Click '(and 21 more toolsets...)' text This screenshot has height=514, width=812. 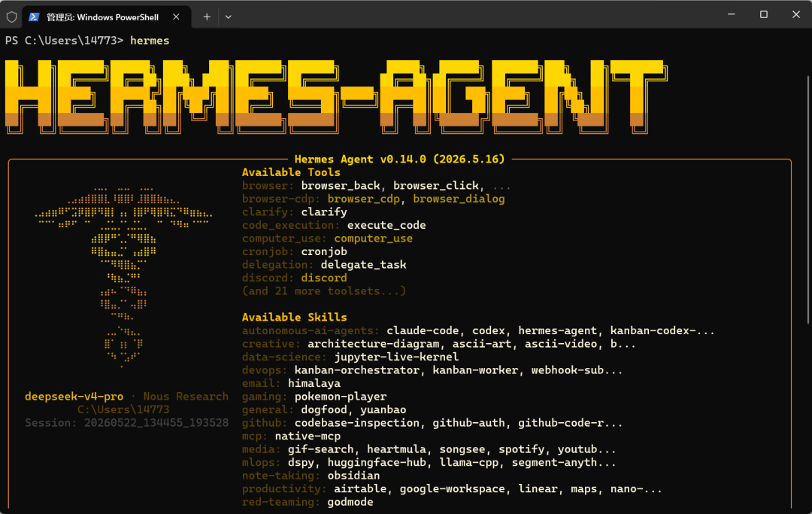pyautogui.click(x=324, y=291)
